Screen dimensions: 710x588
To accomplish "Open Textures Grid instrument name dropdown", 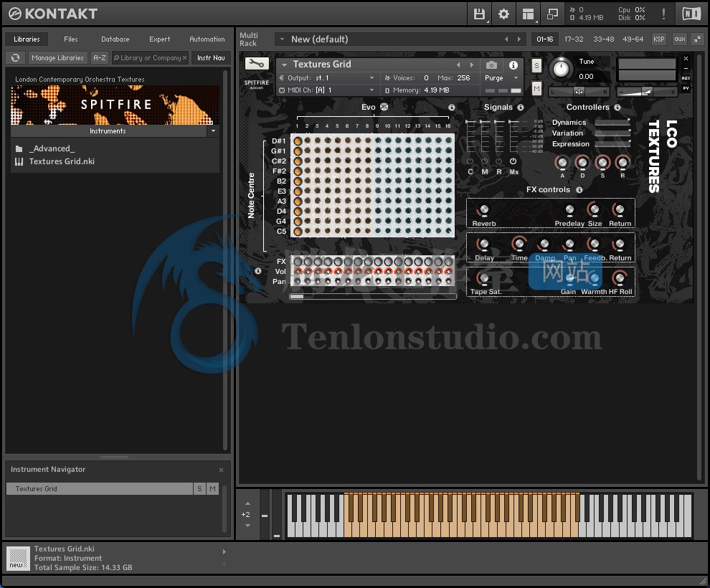I will [x=285, y=65].
